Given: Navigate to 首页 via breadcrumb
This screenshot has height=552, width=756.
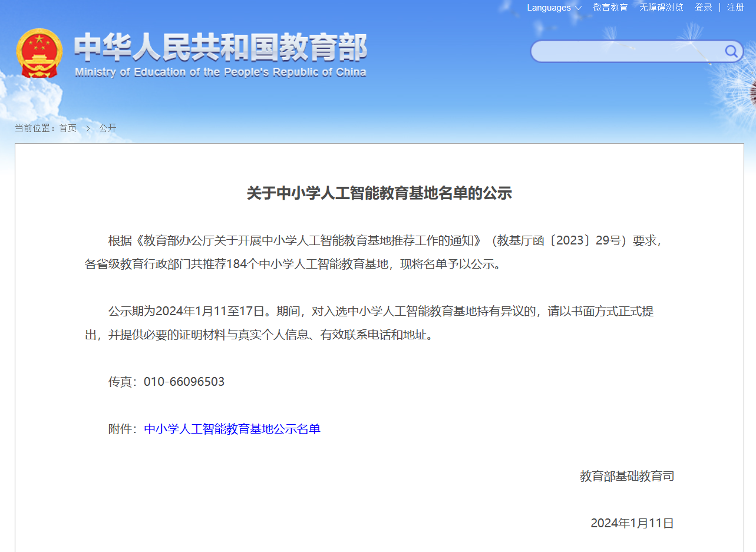Looking at the screenshot, I should tap(67, 128).
